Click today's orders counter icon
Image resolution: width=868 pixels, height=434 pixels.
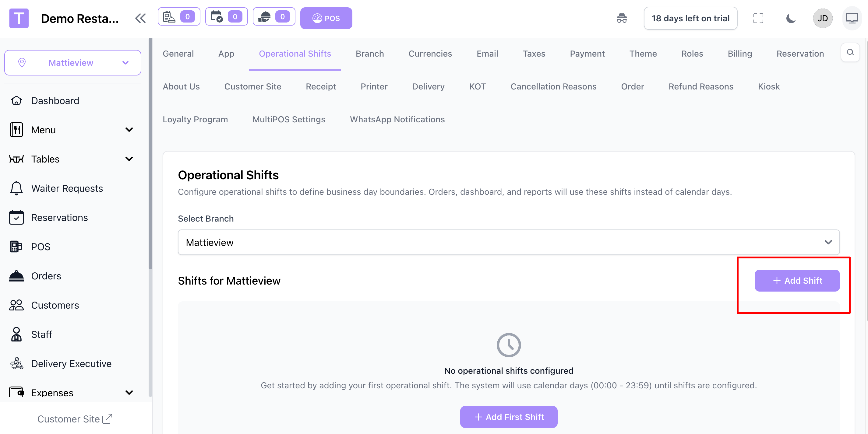(179, 16)
